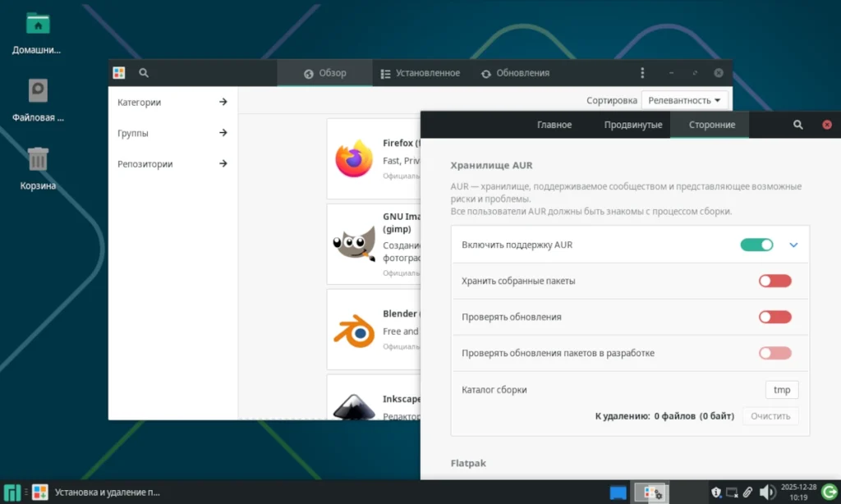Click the Хранилище AUR heading

click(x=491, y=165)
